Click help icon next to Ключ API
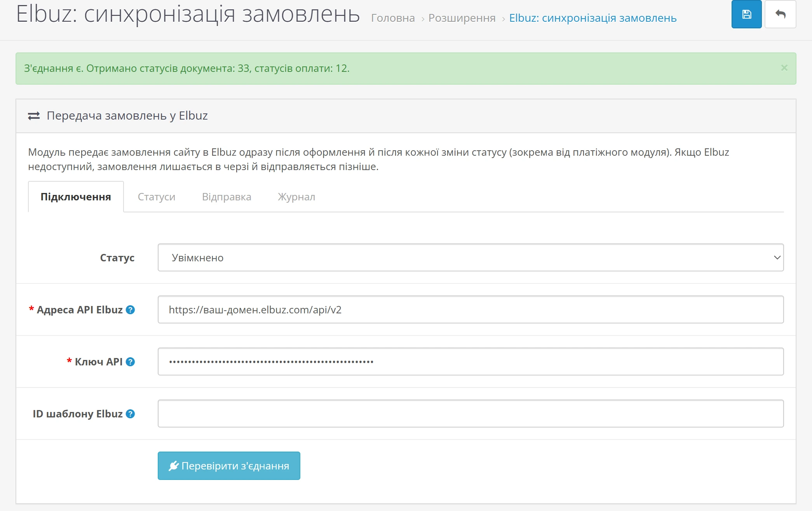 tap(131, 362)
